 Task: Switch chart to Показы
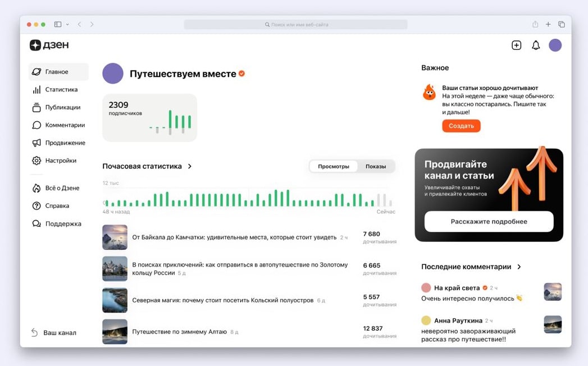[376, 167]
